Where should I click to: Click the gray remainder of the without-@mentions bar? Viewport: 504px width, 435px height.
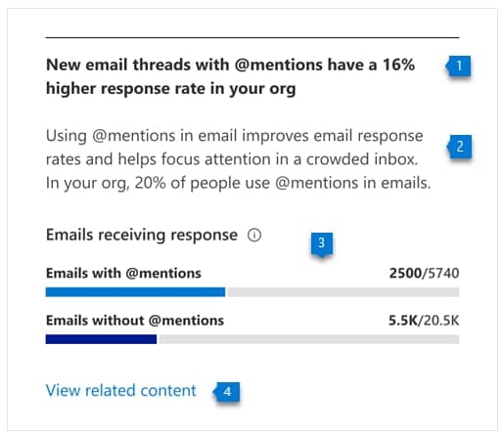pyautogui.click(x=309, y=339)
